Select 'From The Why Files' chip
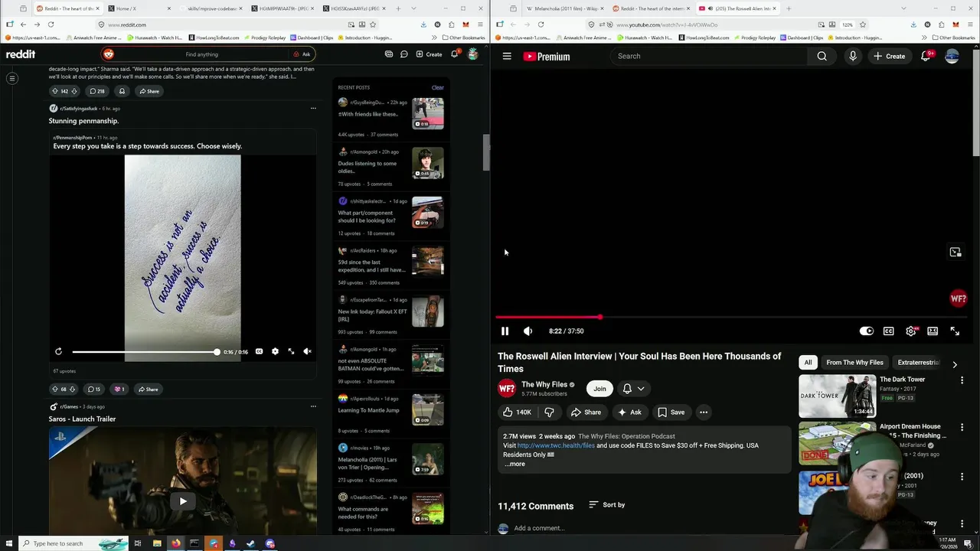The height and width of the screenshot is (551, 980). [x=854, y=363]
